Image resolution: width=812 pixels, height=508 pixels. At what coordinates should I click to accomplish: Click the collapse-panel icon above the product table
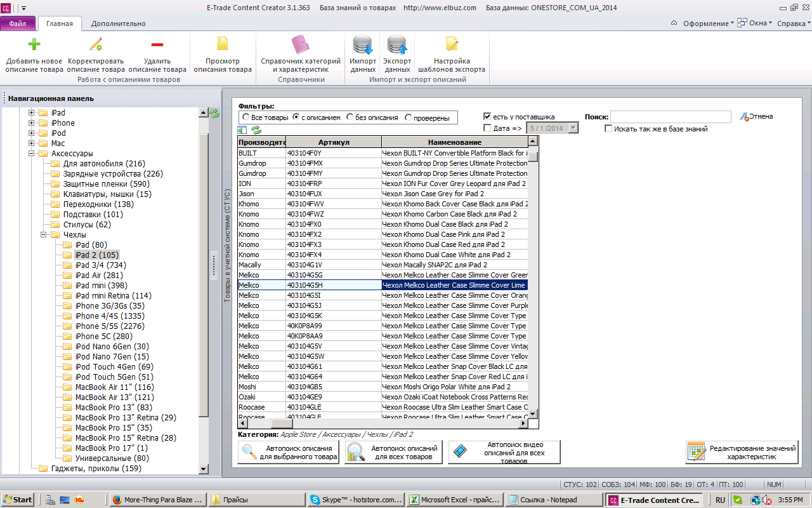[242, 130]
